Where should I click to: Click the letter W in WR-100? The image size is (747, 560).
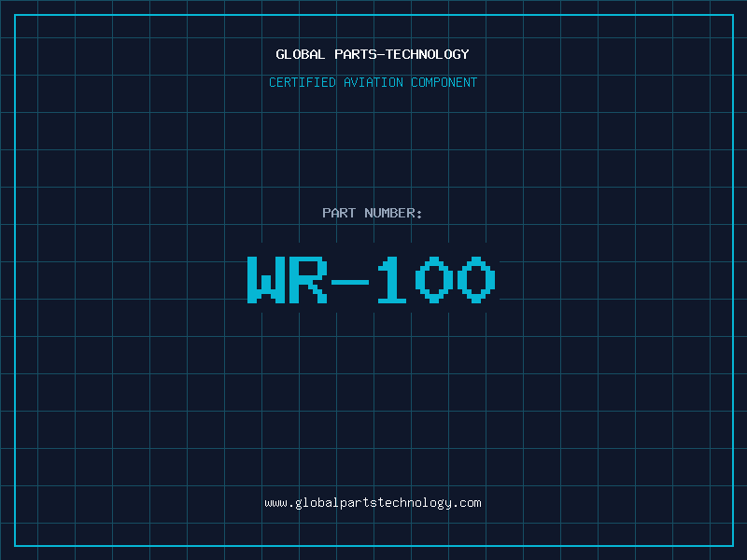264,280
